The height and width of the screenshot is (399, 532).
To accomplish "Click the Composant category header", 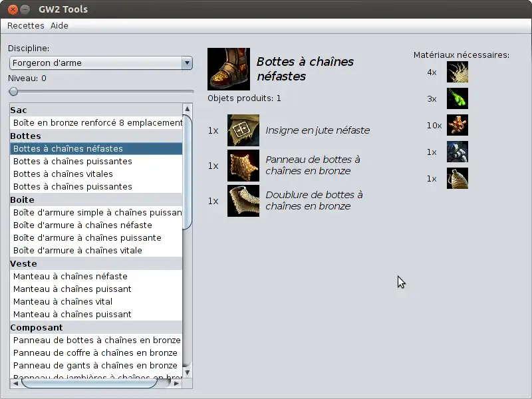I will [x=96, y=327].
